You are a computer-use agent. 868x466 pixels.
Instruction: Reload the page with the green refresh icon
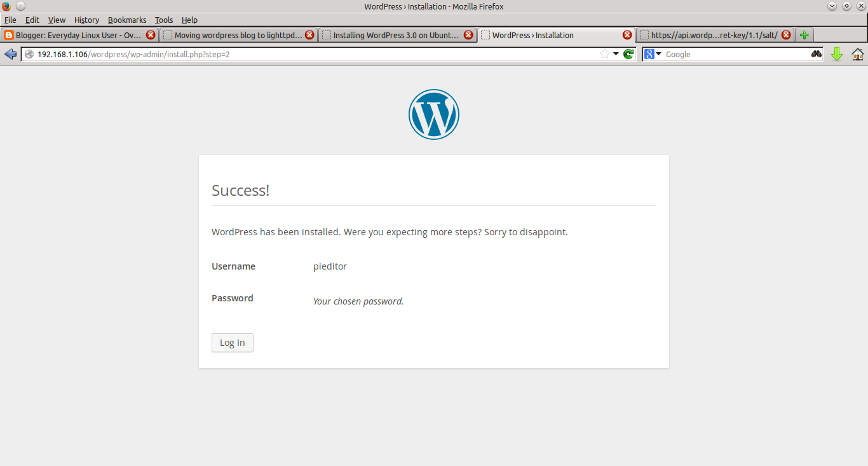click(x=628, y=54)
